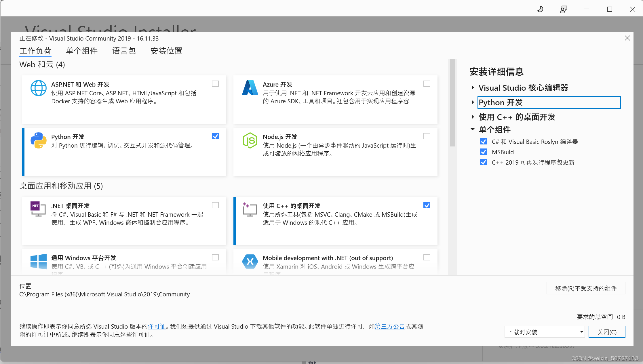Click the 关闭(C) button
The image size is (643, 364).
(x=607, y=332)
